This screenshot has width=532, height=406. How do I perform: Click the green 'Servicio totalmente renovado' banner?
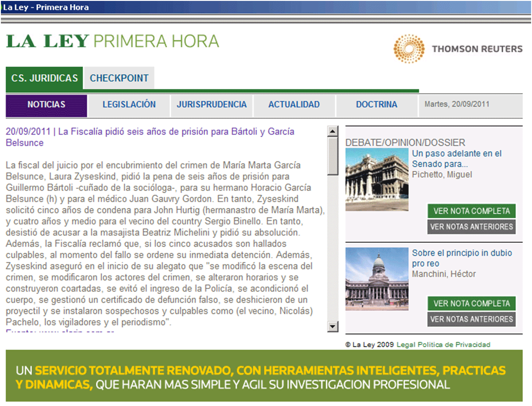coord(264,376)
